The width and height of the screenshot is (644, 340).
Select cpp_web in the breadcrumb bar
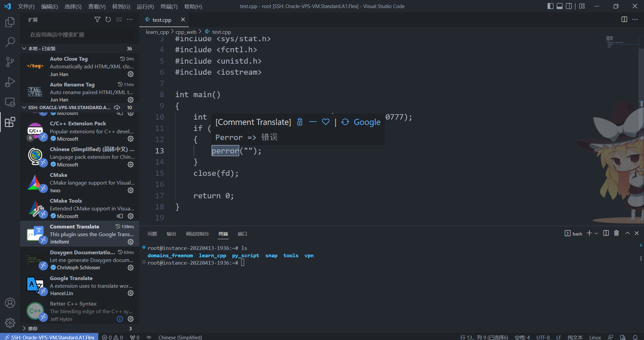[x=186, y=31]
